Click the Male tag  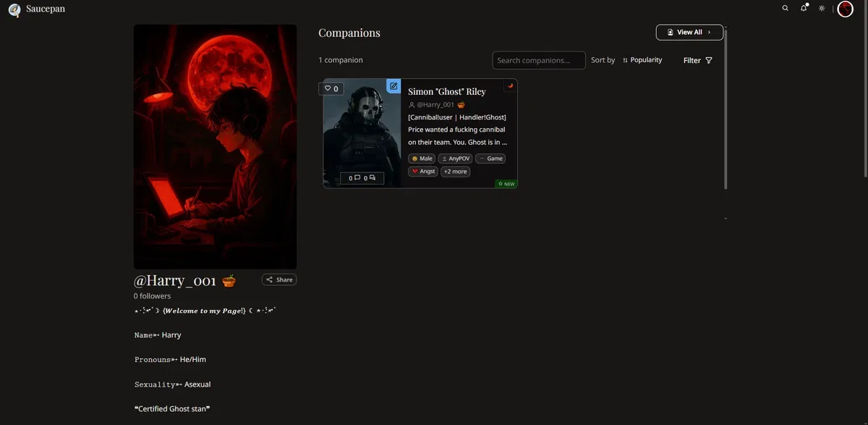pyautogui.click(x=422, y=159)
